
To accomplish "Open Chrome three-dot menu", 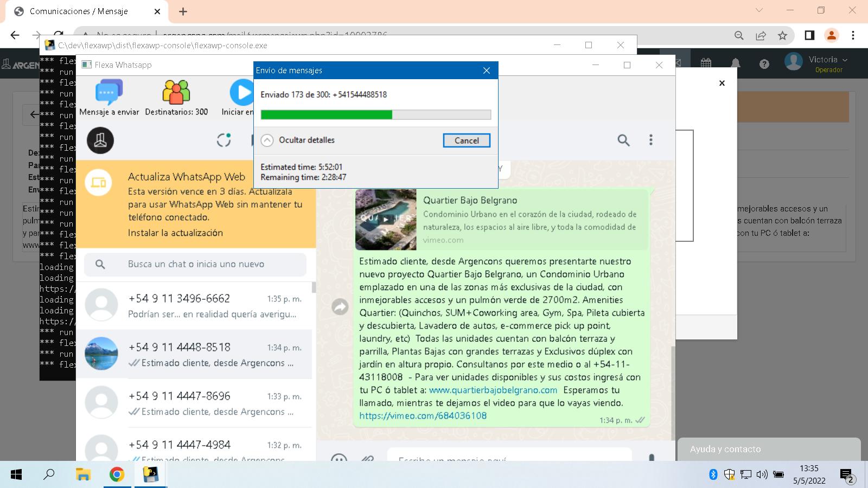I will [853, 35].
